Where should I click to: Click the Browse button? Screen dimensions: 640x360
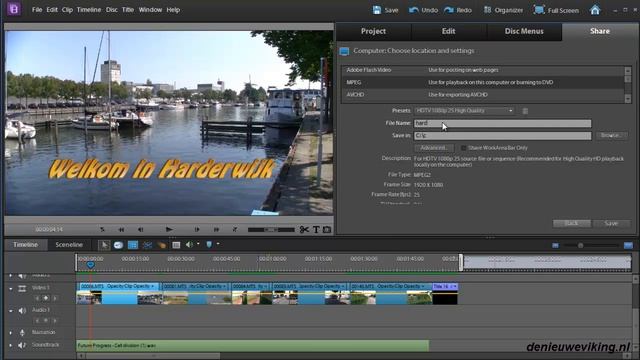[611, 136]
